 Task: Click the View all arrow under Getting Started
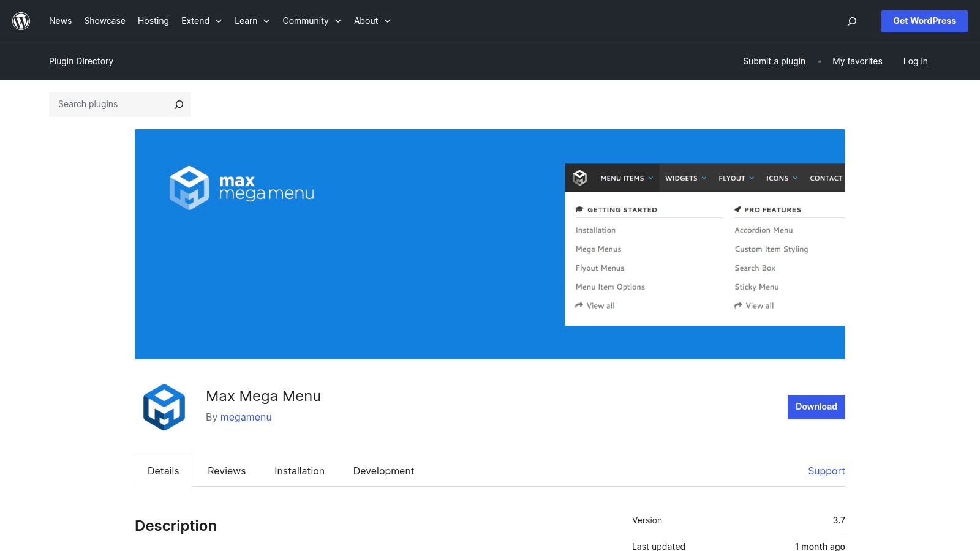[594, 305]
